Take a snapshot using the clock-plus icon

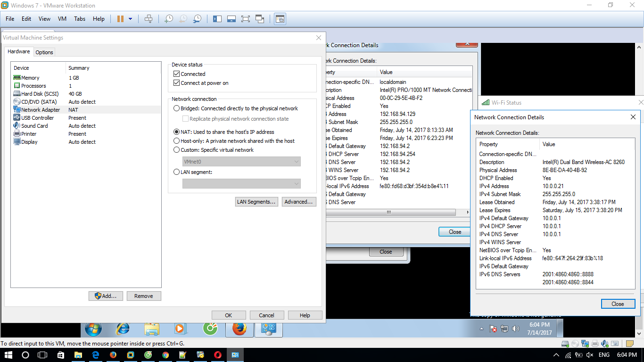[168, 19]
